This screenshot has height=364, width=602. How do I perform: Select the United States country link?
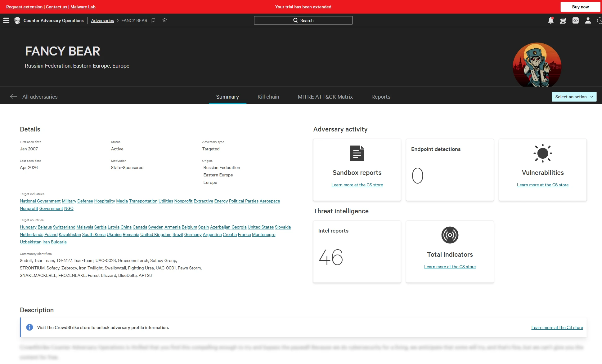261,227
